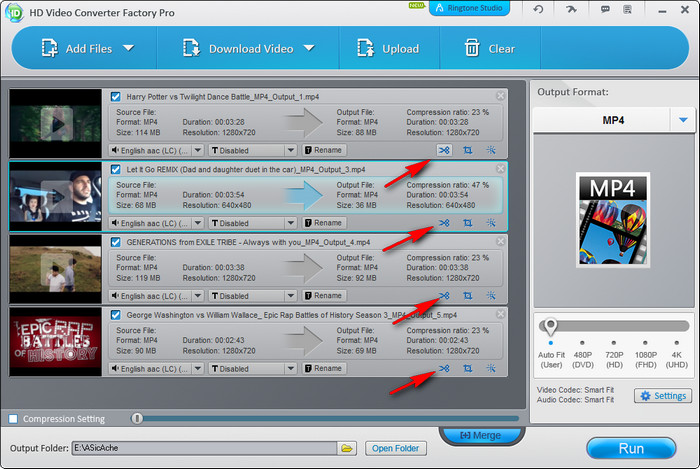This screenshot has width=700, height=469.
Task: Open the effects tool for the Harry Potter video
Action: tap(491, 150)
